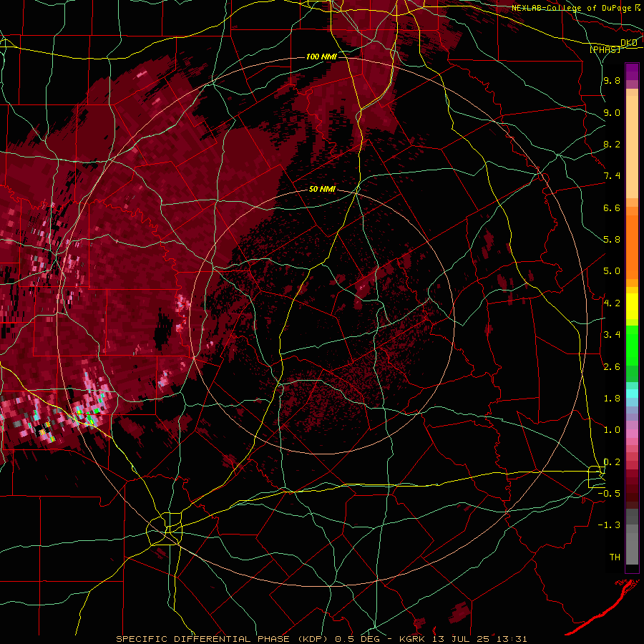The height and width of the screenshot is (644, 644).
Task: Select the -0.5 value on color scale
Action: [609, 494]
